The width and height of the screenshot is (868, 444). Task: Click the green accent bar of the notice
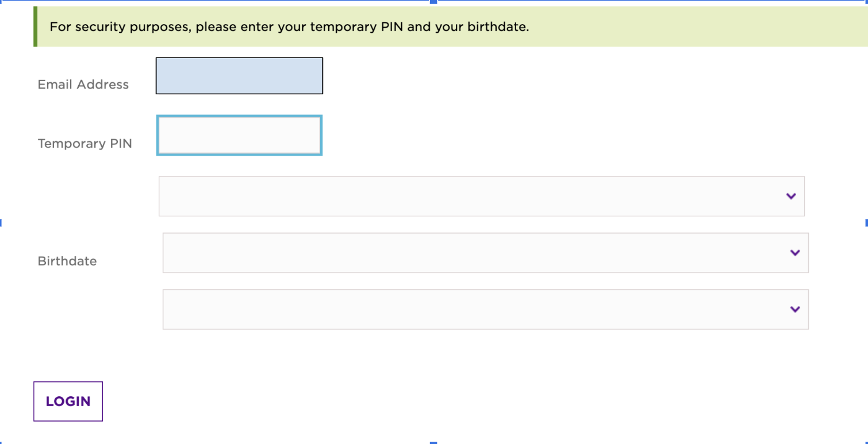pyautogui.click(x=35, y=26)
